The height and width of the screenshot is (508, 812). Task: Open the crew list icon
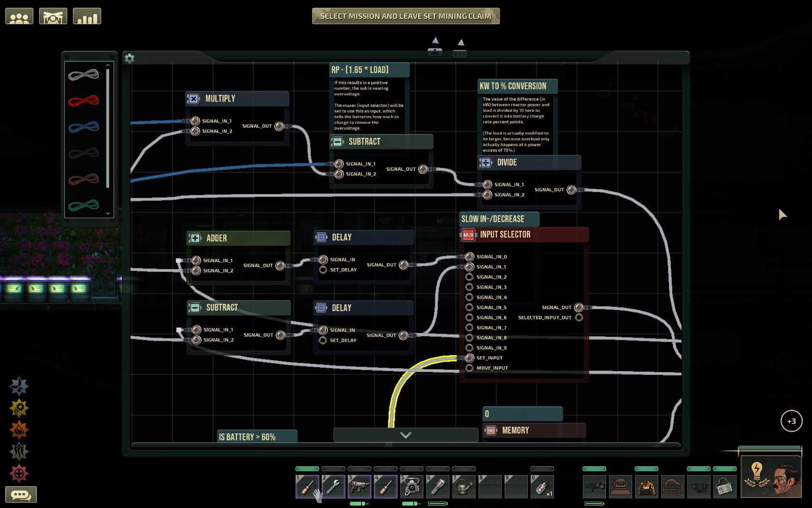pyautogui.click(x=19, y=16)
